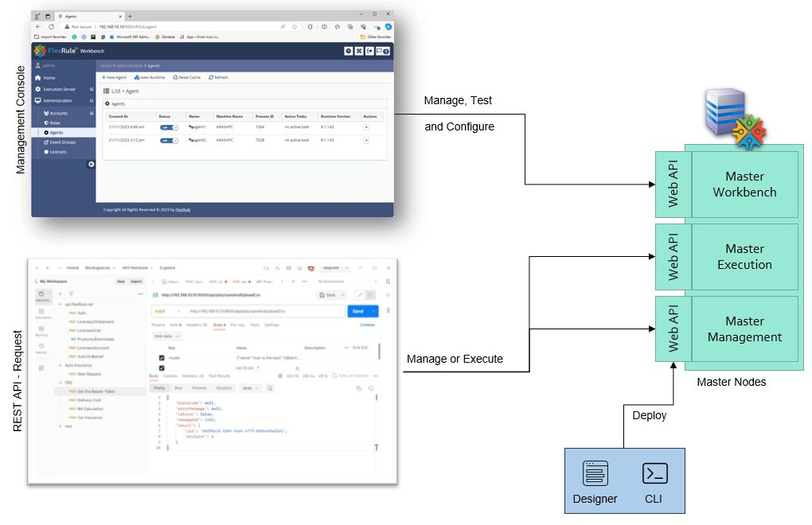Image resolution: width=812 pixels, height=525 pixels.
Task: Collapse the Administration menu
Action: [64, 101]
